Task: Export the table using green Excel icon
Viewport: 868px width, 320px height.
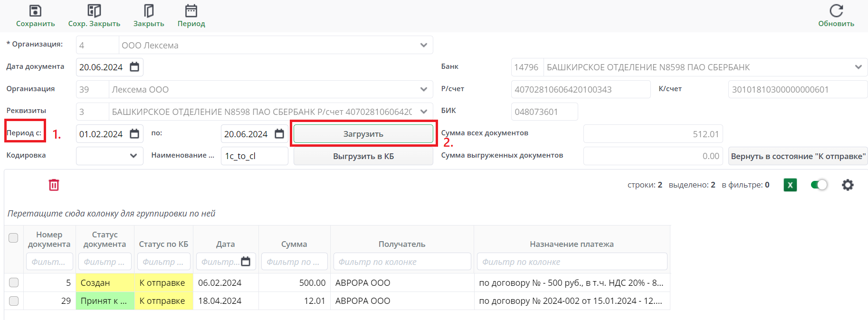Action: click(790, 185)
